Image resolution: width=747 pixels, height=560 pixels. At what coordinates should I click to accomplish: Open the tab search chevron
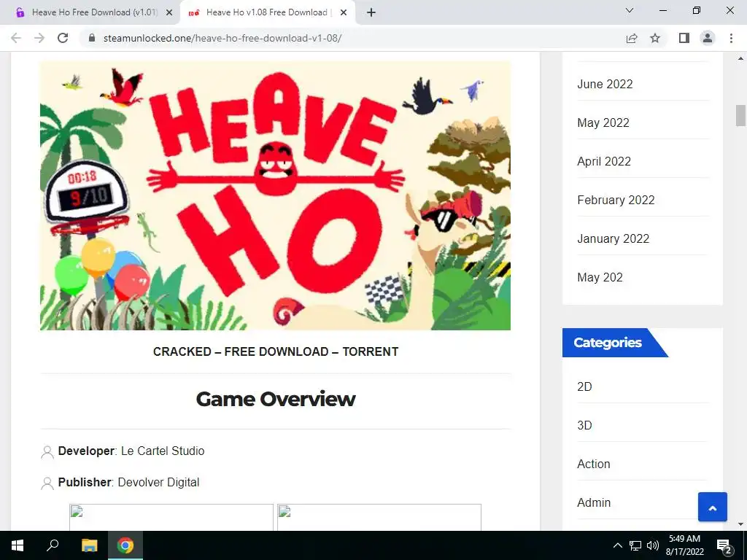(x=630, y=10)
